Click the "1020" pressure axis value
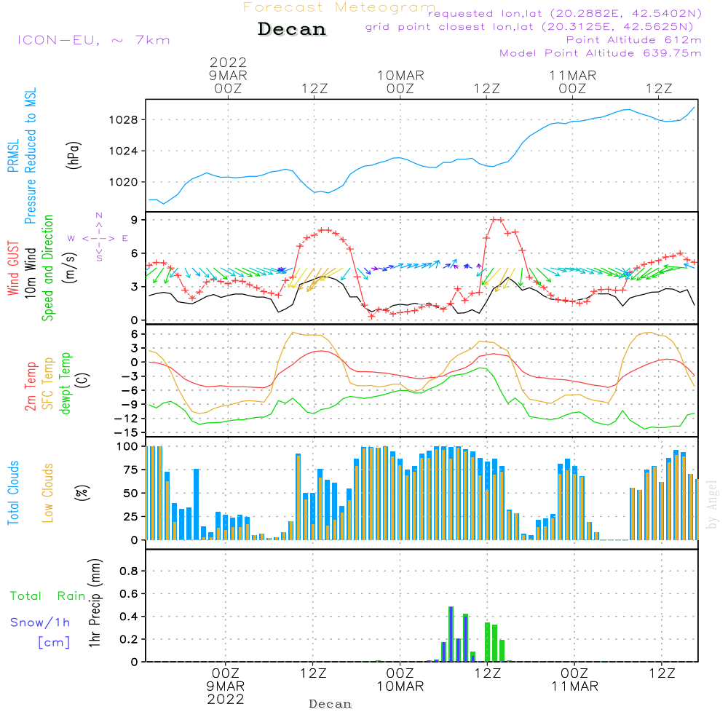The height and width of the screenshot is (728, 728). pyautogui.click(x=123, y=183)
